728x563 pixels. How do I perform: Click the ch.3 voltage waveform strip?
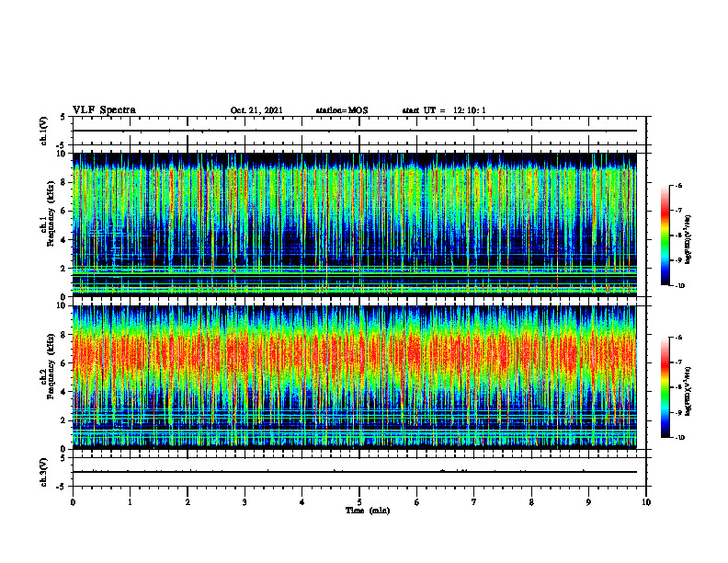click(359, 472)
